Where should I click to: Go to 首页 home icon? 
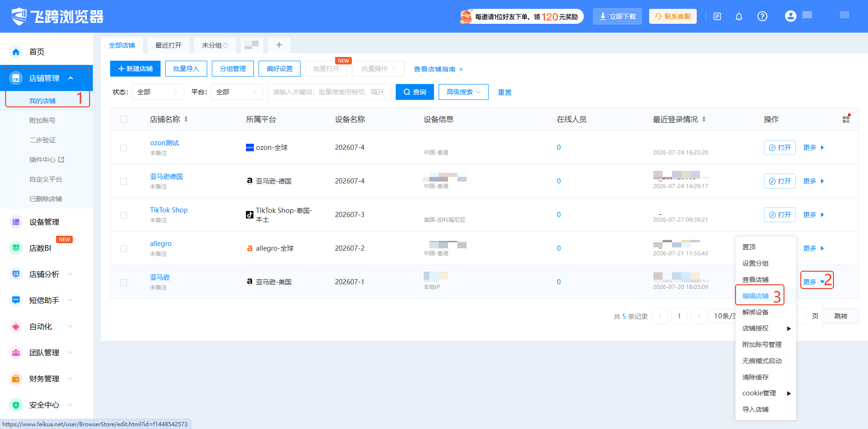point(16,52)
